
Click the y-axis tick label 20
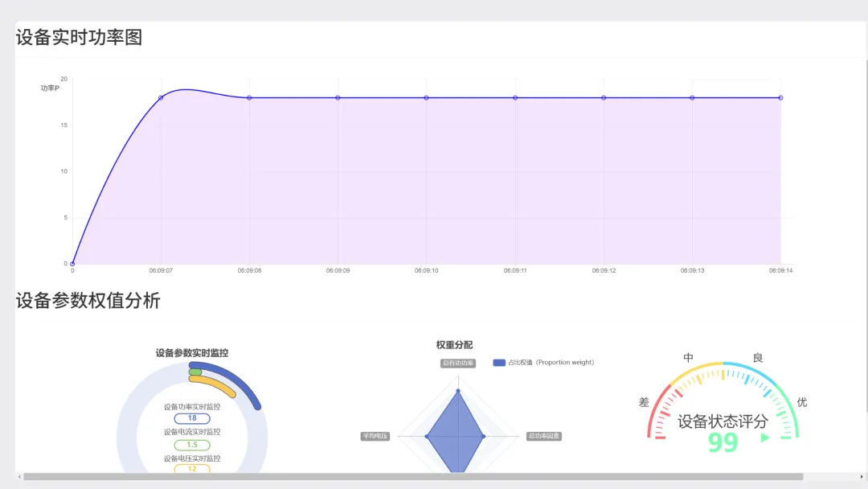point(63,79)
